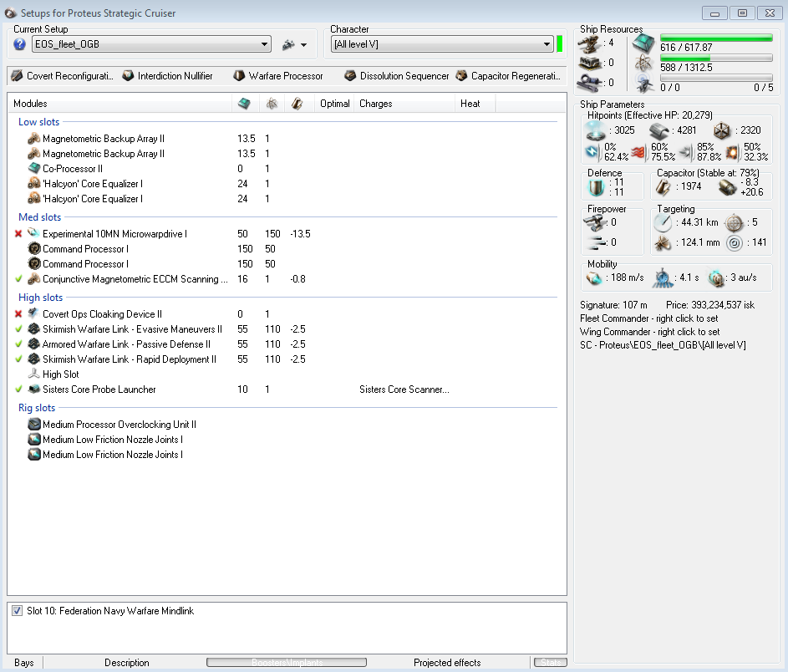Screen dimensions: 788x672
Task: Click the CPU column header icon
Action: click(x=244, y=104)
